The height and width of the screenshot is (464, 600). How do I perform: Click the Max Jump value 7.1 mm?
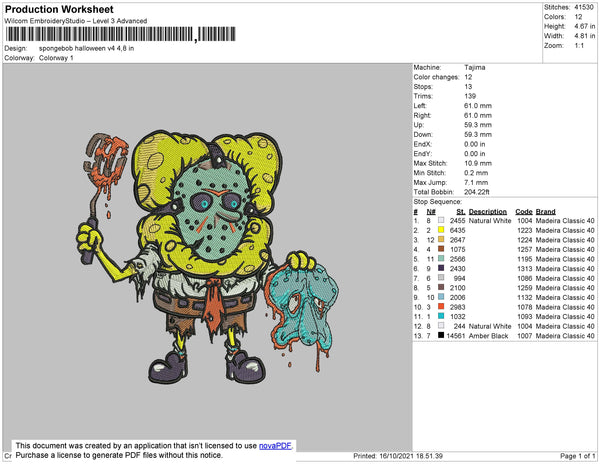tap(476, 182)
